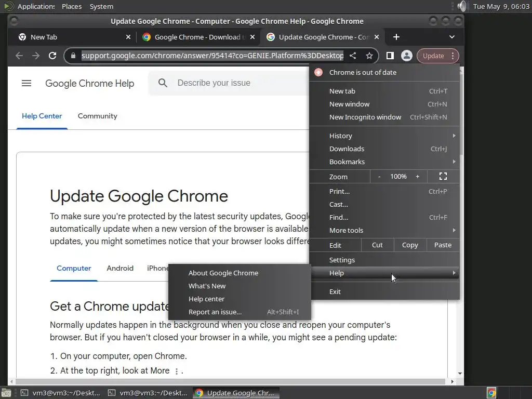Select the Help Center tab

42,116
